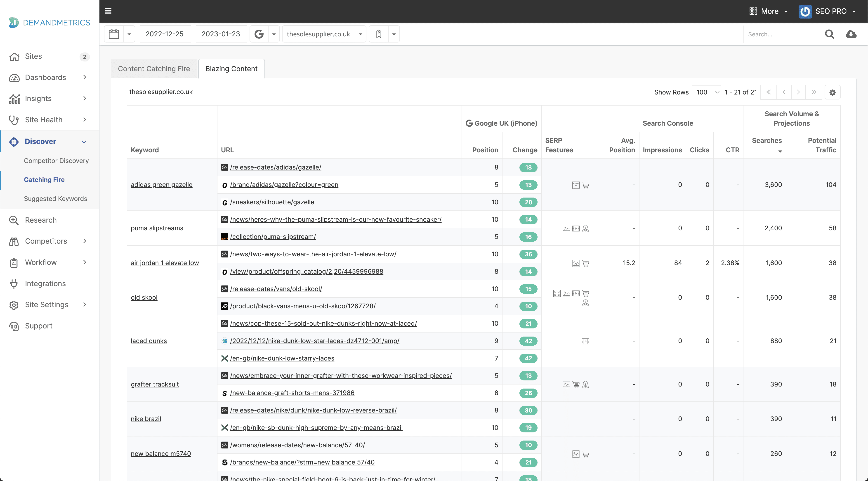Click the More apps grid icon
Screen dimensions: 868x481
753,11
